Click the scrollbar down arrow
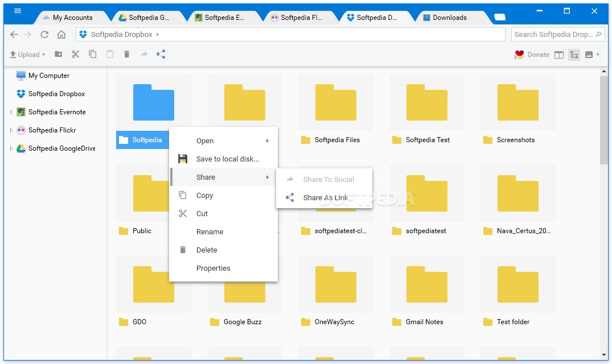Viewport: 612px width, 364px height. 604,355
